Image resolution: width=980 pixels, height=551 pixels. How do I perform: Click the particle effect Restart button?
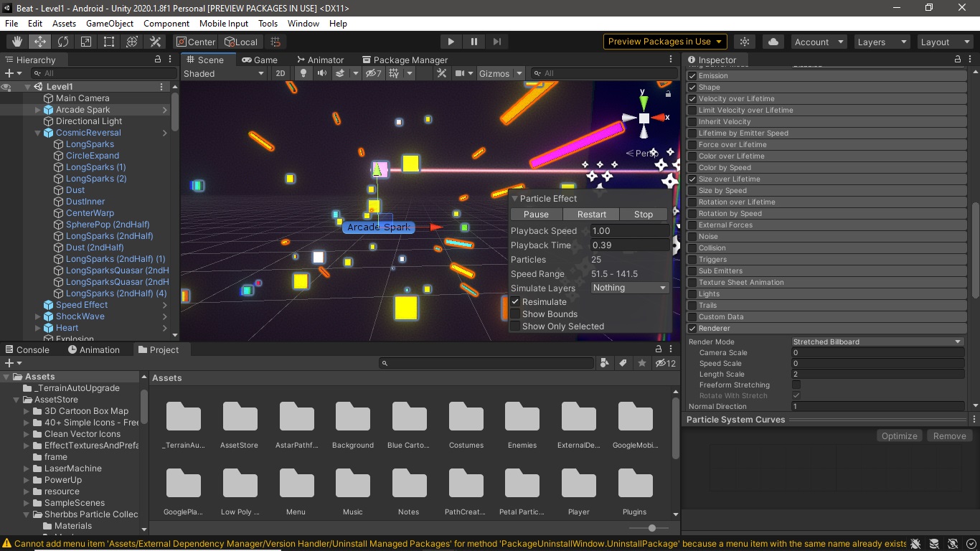click(x=592, y=215)
